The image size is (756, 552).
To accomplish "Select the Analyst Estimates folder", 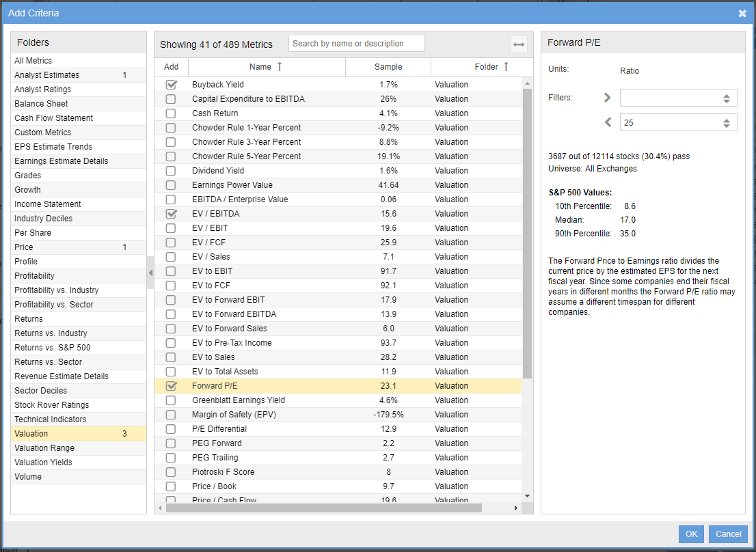I will click(46, 75).
